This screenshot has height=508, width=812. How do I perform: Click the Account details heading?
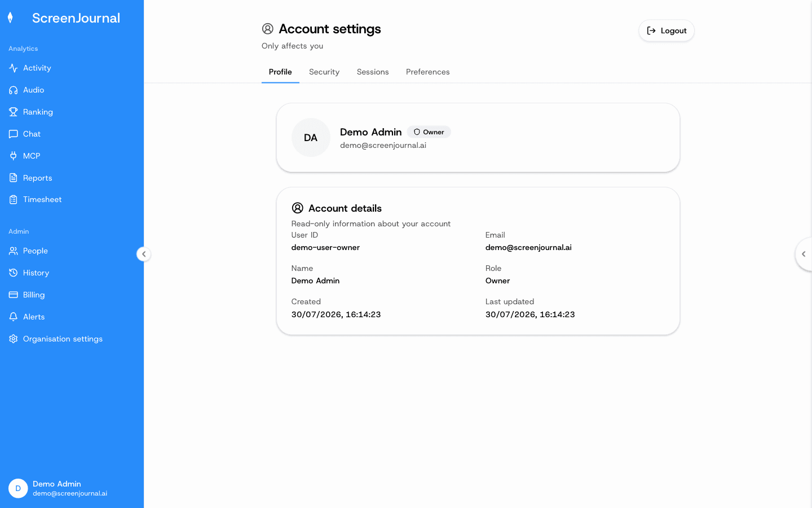click(x=345, y=208)
